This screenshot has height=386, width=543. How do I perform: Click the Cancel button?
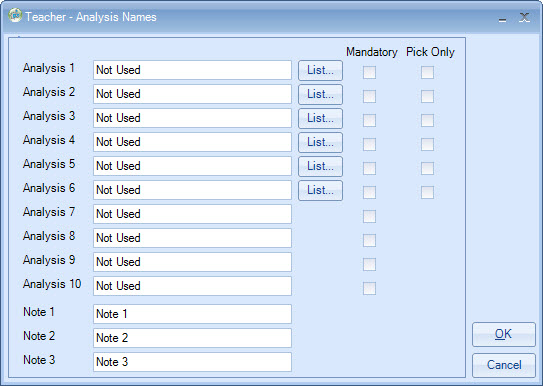click(504, 365)
